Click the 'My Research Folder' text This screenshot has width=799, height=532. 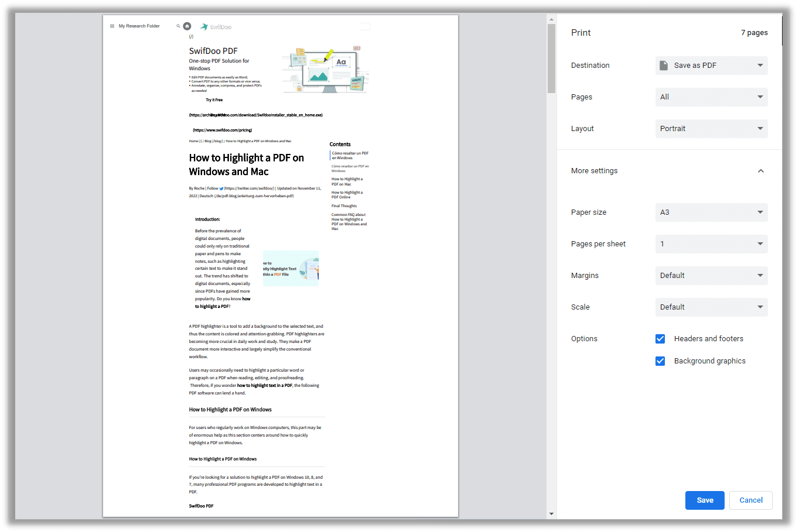[x=139, y=26]
